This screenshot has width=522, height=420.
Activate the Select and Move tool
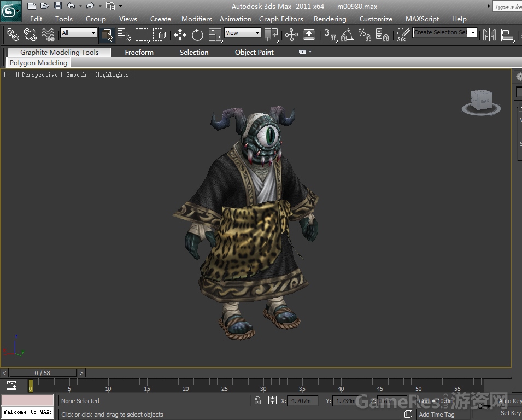pos(180,34)
